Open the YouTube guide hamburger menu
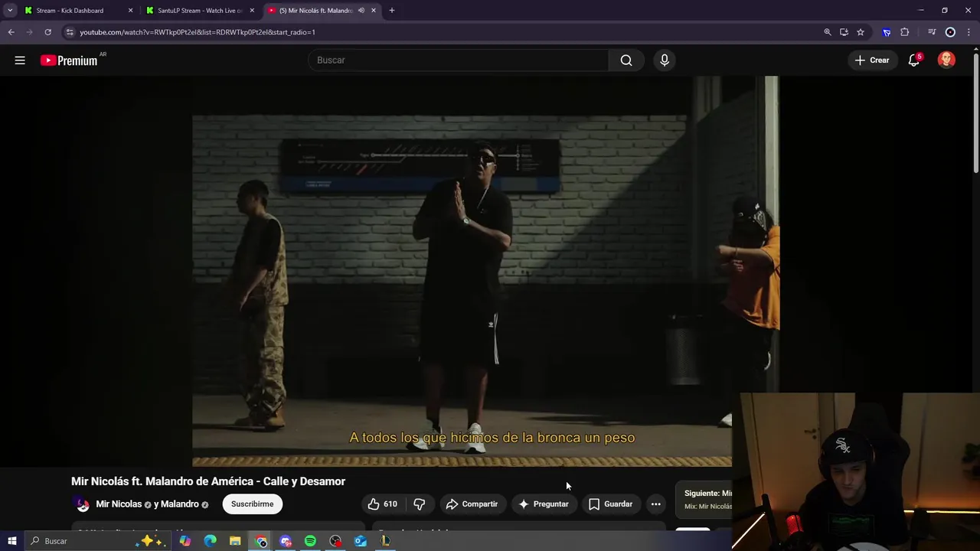Image resolution: width=980 pixels, height=551 pixels. tap(20, 60)
